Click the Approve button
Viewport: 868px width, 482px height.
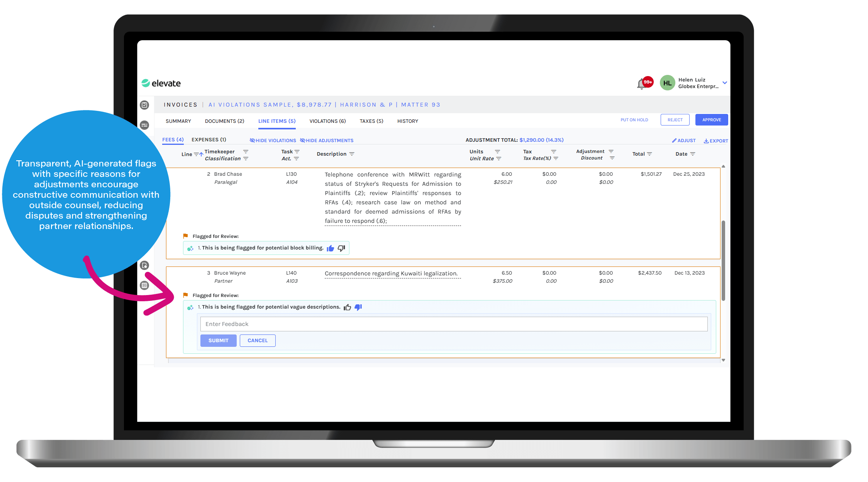click(x=711, y=120)
